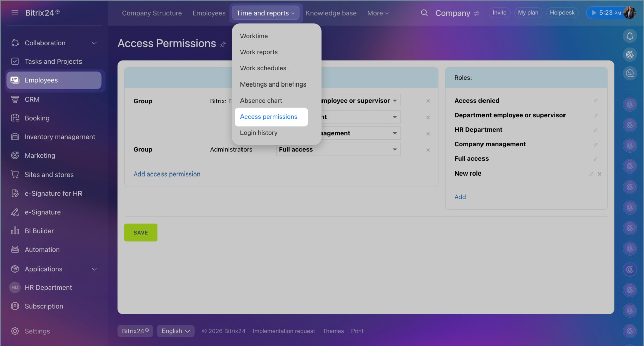Expand the Collaboration section
The height and width of the screenshot is (346, 644).
pos(94,43)
